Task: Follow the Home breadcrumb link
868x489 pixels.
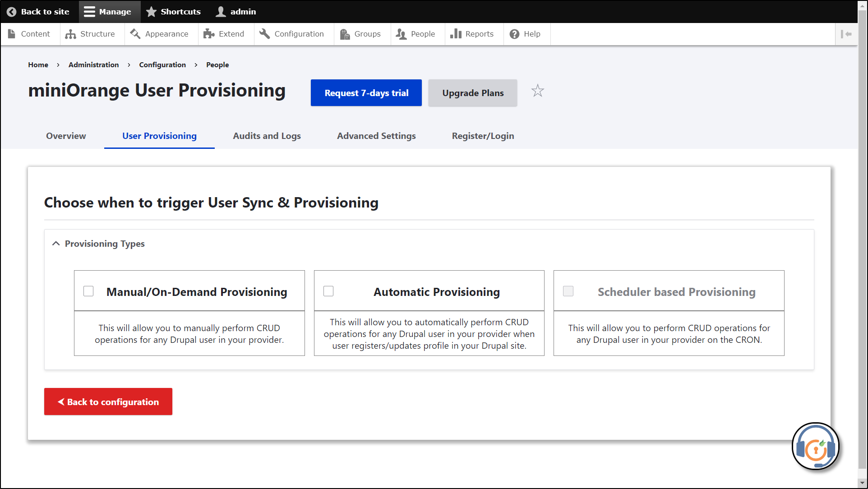Action: click(x=38, y=65)
